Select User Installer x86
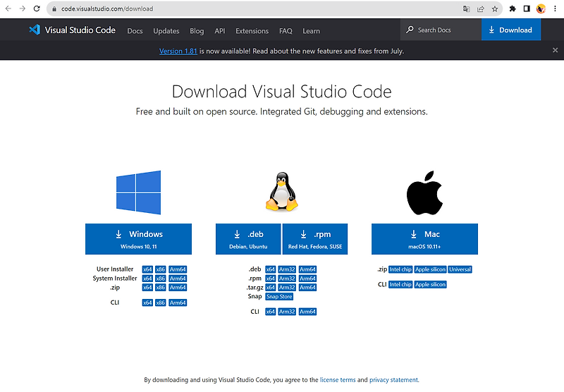 pyautogui.click(x=161, y=269)
